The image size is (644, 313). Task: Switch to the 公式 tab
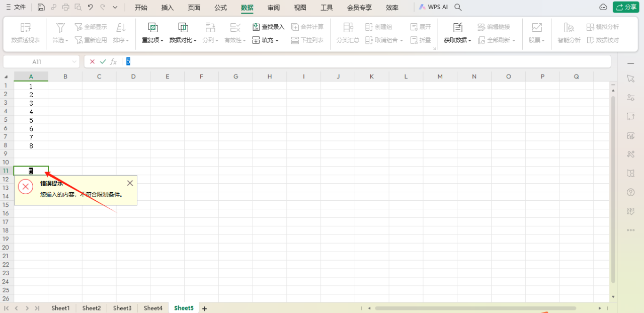(x=220, y=8)
